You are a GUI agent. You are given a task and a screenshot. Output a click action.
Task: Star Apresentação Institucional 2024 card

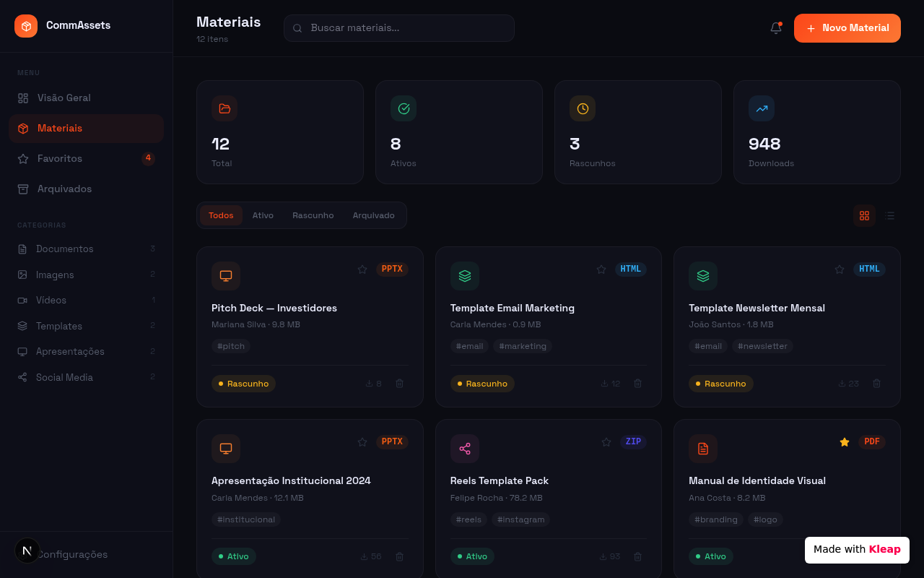362,442
